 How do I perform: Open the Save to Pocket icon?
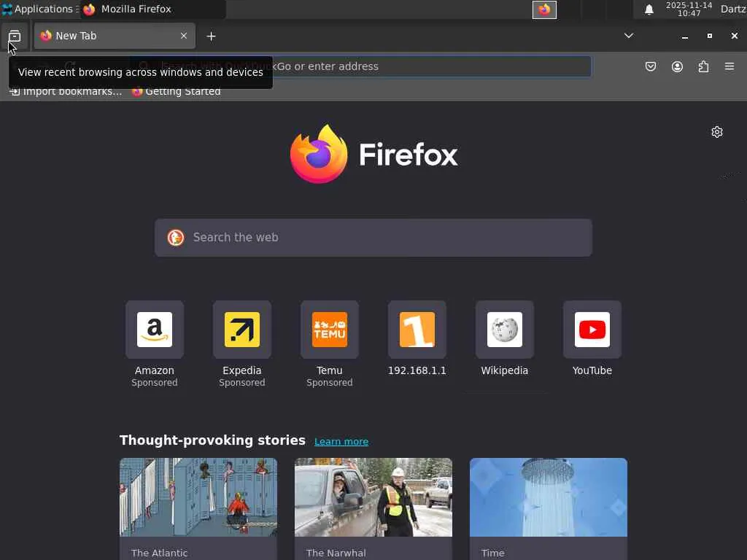[651, 66]
